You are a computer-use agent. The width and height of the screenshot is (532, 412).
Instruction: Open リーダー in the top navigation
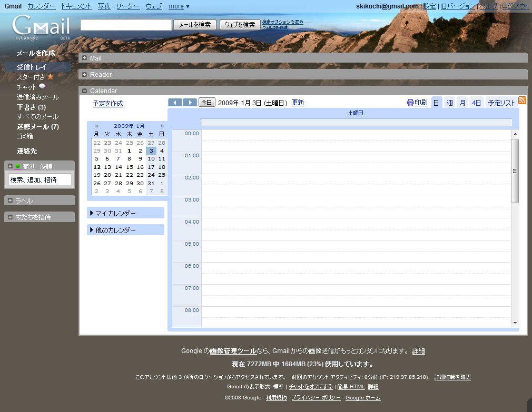click(x=128, y=6)
